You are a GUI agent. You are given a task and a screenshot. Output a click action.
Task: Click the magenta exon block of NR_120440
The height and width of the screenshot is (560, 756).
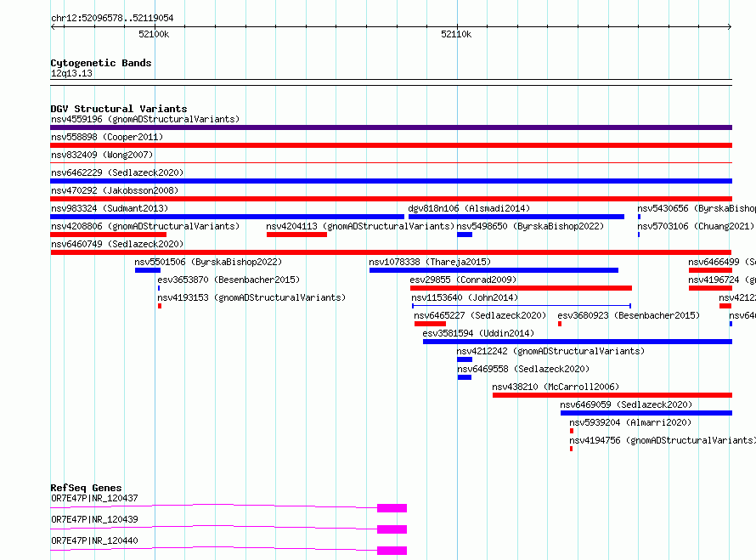392,551
